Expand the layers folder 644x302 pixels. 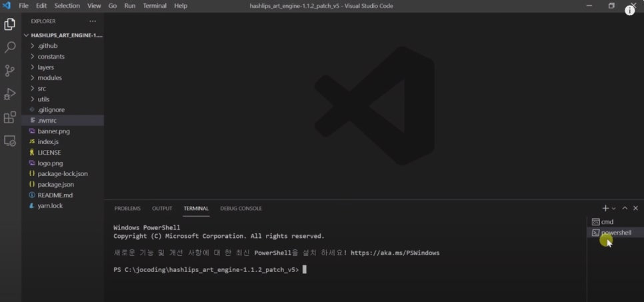pyautogui.click(x=63, y=67)
